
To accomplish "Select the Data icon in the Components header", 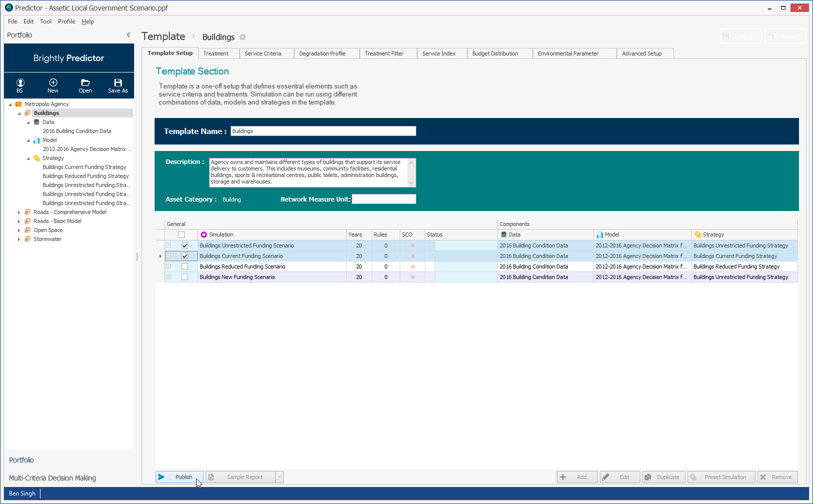I will [502, 234].
